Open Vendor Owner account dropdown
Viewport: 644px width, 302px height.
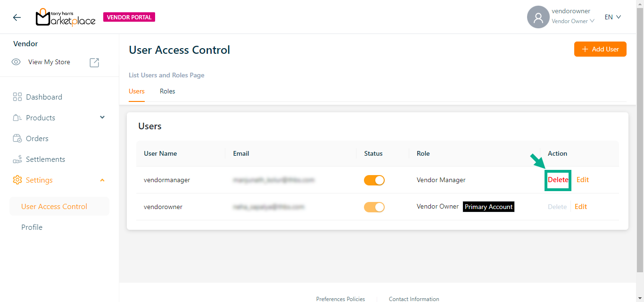tap(573, 21)
